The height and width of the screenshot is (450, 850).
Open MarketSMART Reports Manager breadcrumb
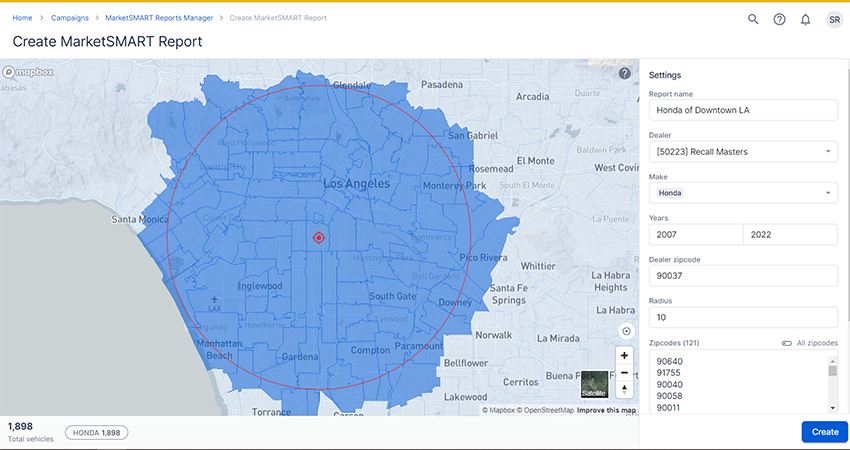159,18
